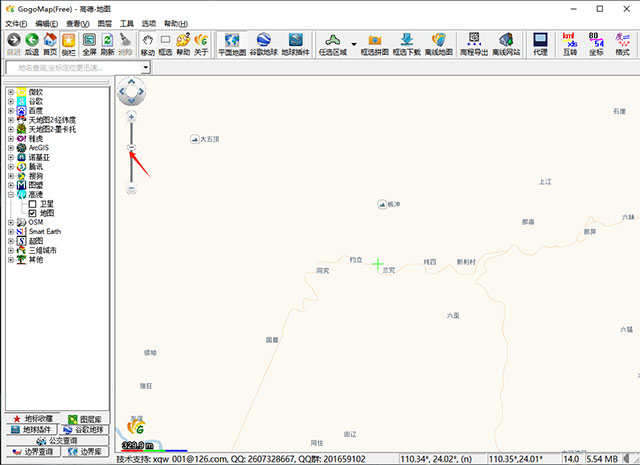Click the 后退 (back) toolbar icon

click(32, 44)
